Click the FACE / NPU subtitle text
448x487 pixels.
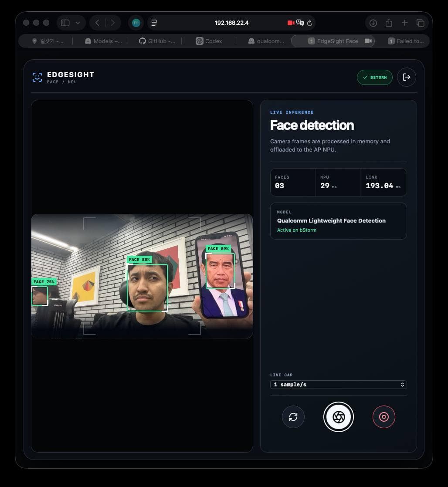click(62, 82)
